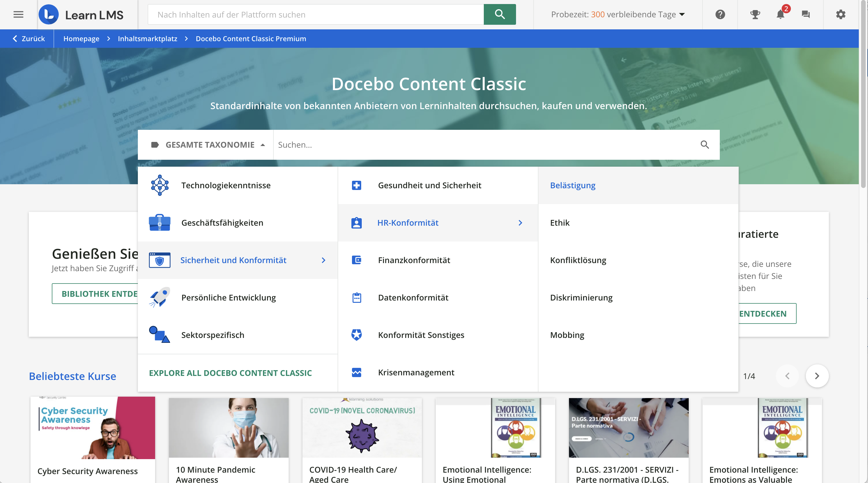Click the Learn LMS logo
The width and height of the screenshot is (868, 483).
81,14
